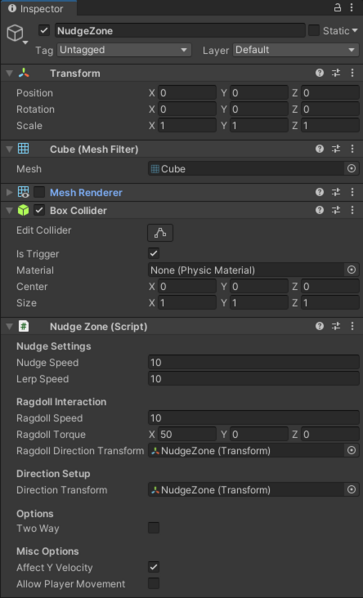363x598 pixels.
Task: Open picker for Ragdoll Direction Transform
Action: click(352, 450)
